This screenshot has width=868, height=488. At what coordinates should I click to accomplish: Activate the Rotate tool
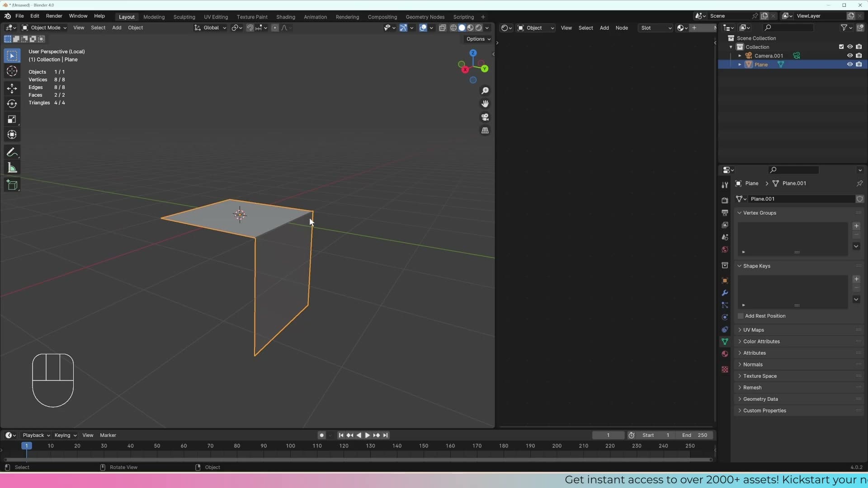[x=12, y=104]
